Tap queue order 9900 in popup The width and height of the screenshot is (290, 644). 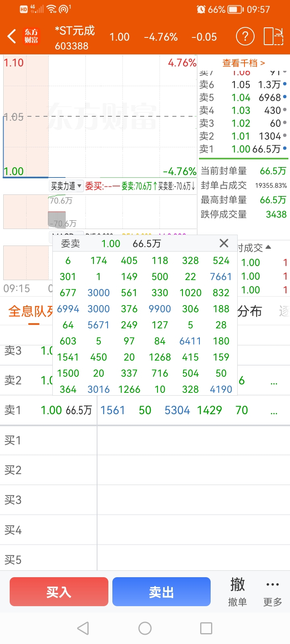pos(160,309)
